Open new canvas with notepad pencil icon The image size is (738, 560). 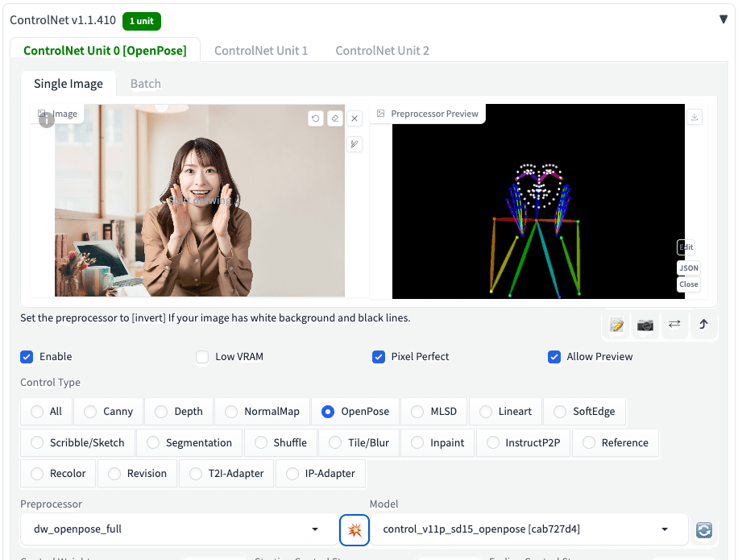tap(616, 325)
